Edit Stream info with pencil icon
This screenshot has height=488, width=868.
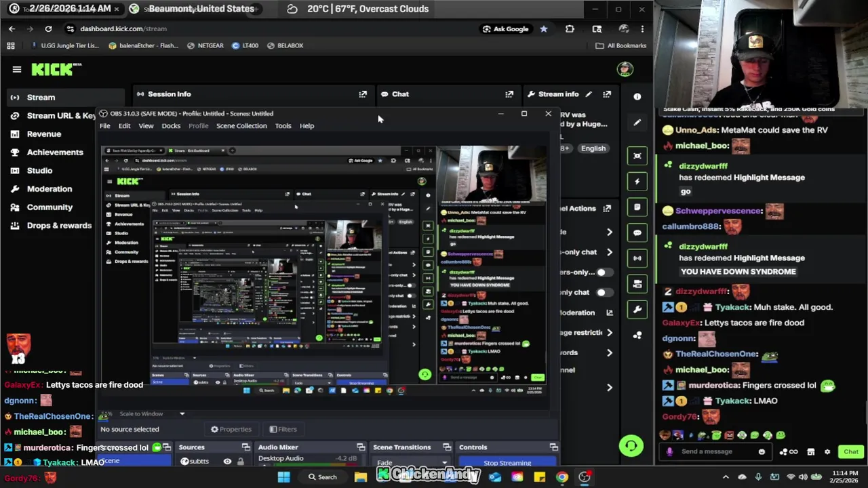click(589, 94)
